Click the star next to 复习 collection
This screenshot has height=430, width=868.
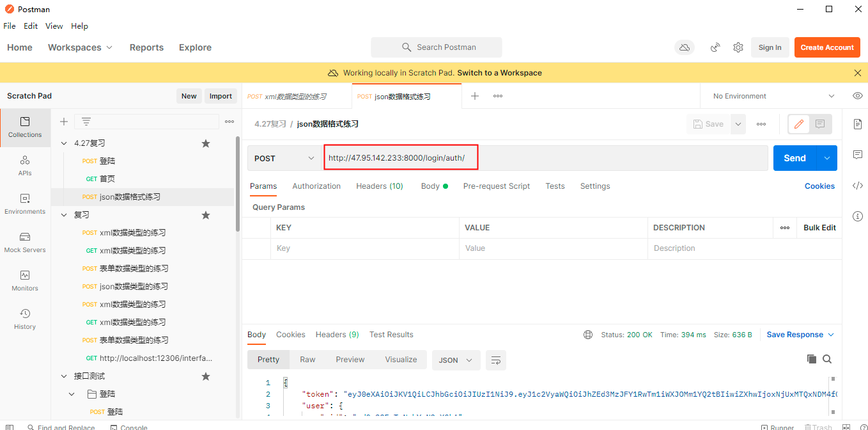(206, 215)
